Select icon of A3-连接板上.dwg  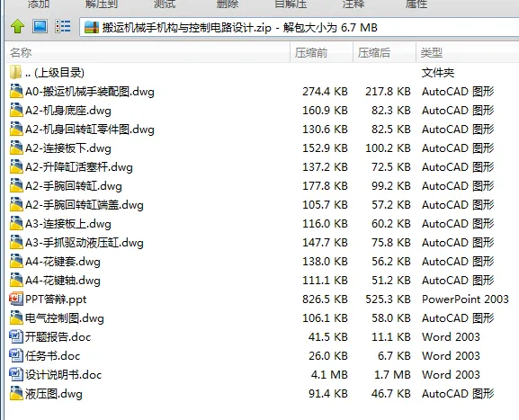coord(16,223)
